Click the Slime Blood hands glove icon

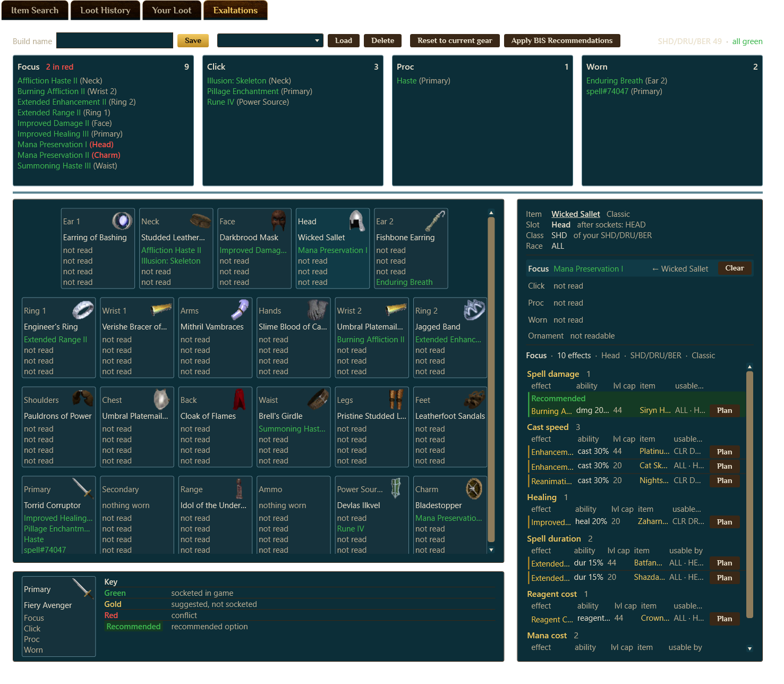318,310
